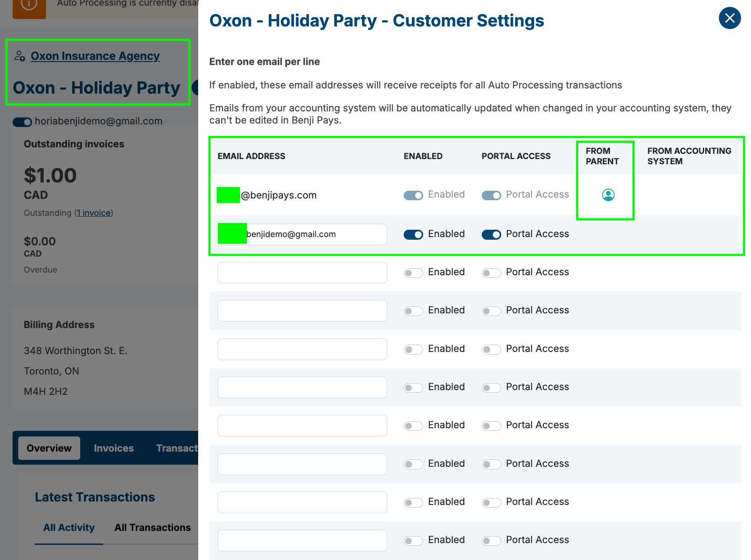Switch to the Overview tab

tap(49, 448)
